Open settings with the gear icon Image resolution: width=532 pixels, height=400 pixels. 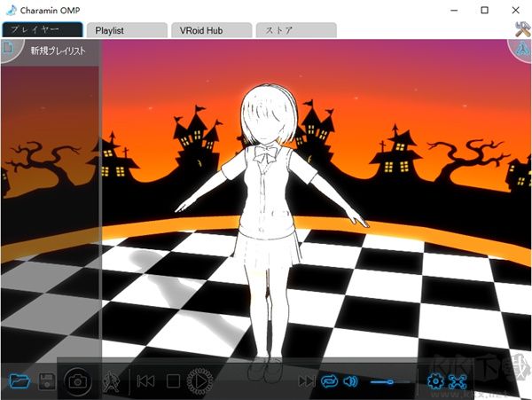click(x=435, y=381)
